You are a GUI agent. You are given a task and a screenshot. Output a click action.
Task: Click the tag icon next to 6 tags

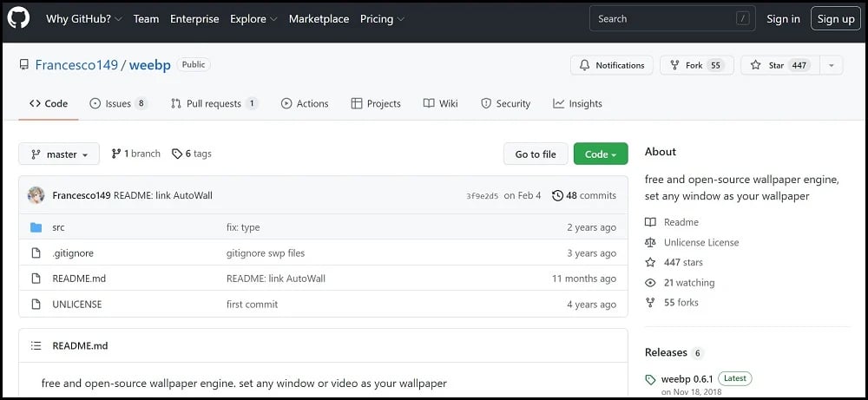(x=176, y=154)
